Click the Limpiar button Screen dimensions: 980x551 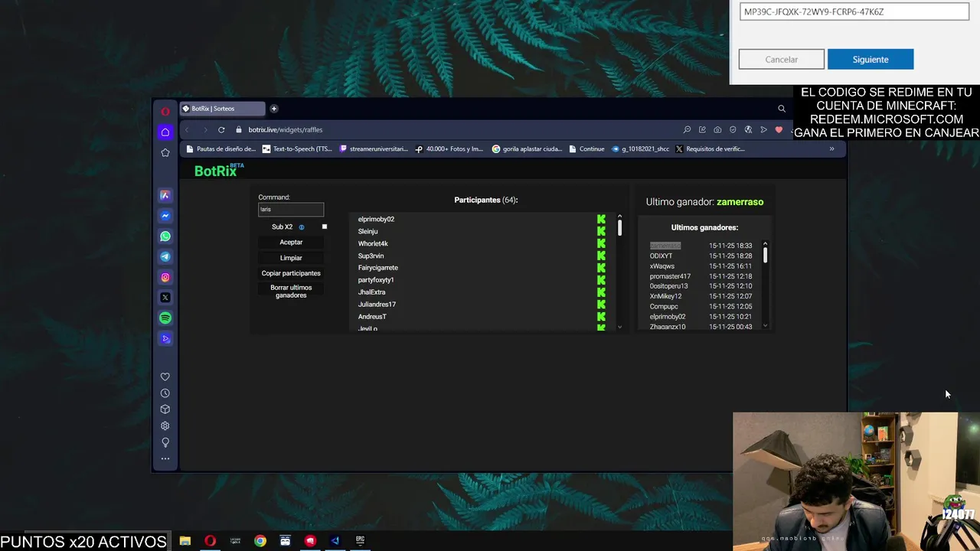[x=291, y=258]
